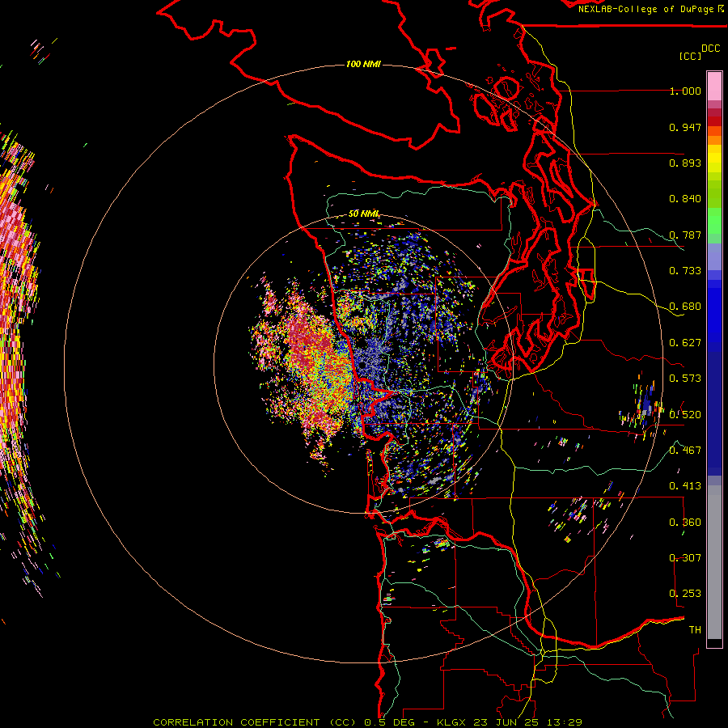Click the 0.733 color scale value
728x728 pixels.
pos(685,271)
